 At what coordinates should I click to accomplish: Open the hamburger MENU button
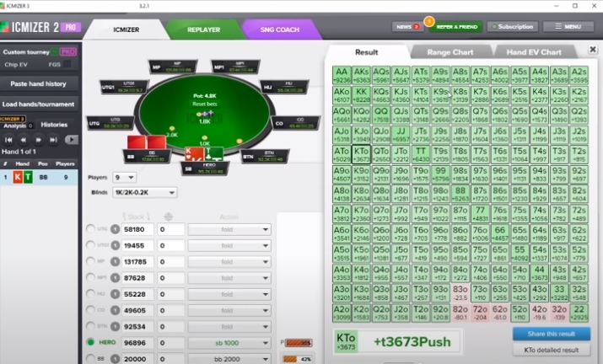(568, 26)
